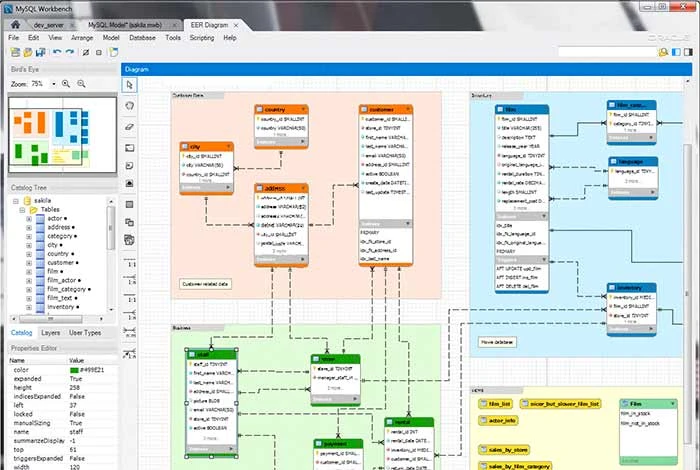Expand Indexes section of country table
Viewport: 700px width, 470px height.
click(x=303, y=142)
